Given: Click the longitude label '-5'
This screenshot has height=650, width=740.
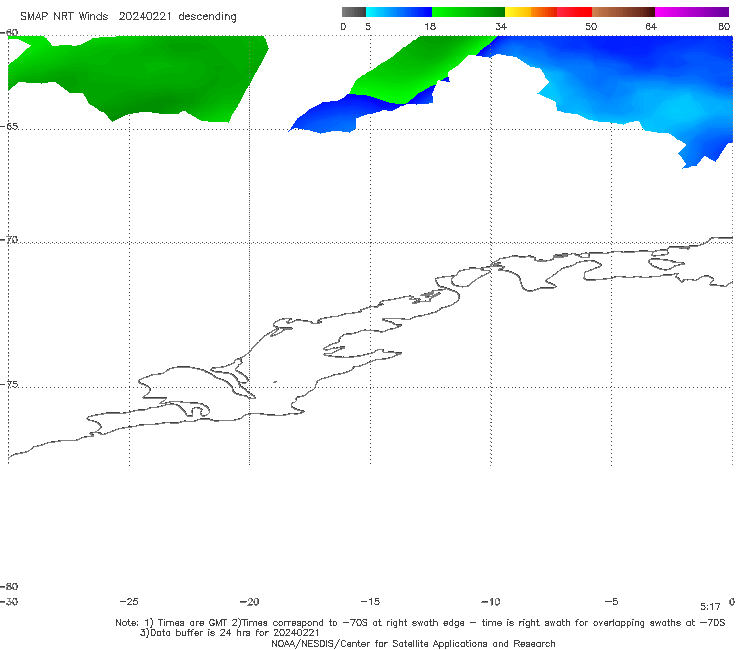Looking at the screenshot, I should tap(611, 601).
